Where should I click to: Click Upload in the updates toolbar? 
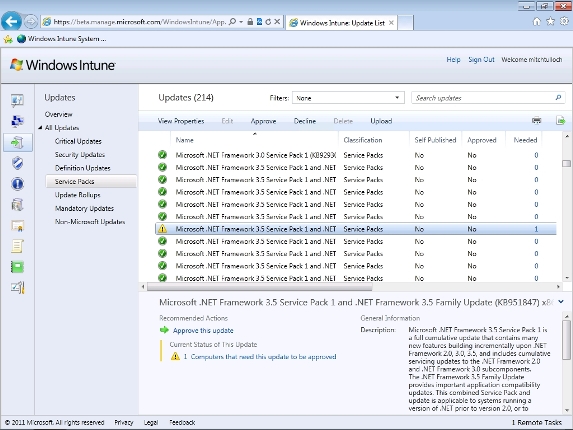pyautogui.click(x=381, y=121)
